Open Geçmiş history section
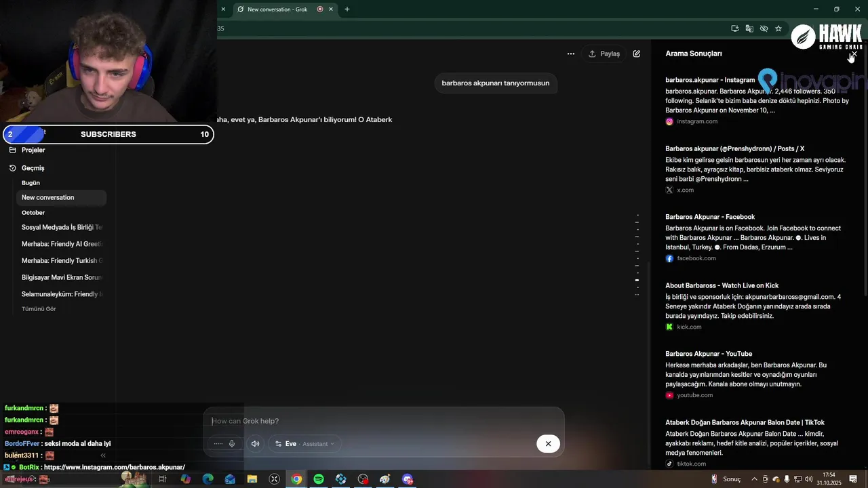Viewport: 868px width, 488px height. [33, 168]
